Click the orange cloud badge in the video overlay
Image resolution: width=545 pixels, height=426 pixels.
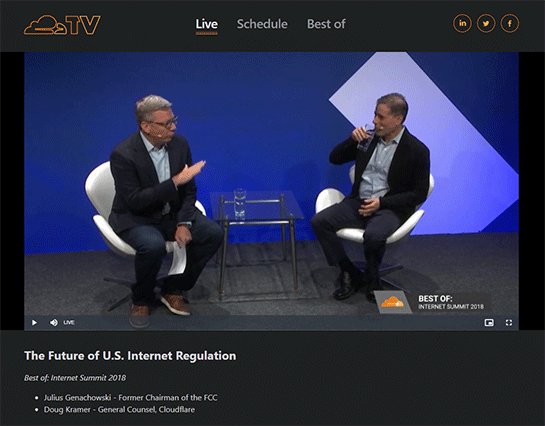coord(392,302)
